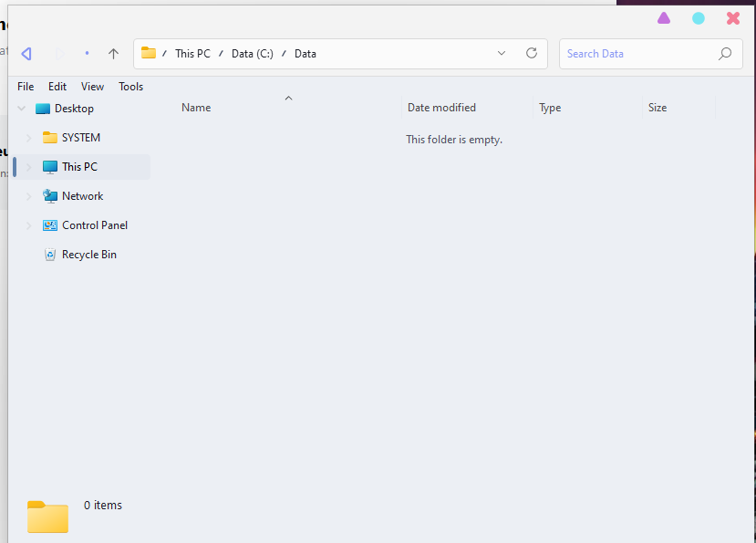Click the Recycle Bin icon in the sidebar

click(50, 255)
